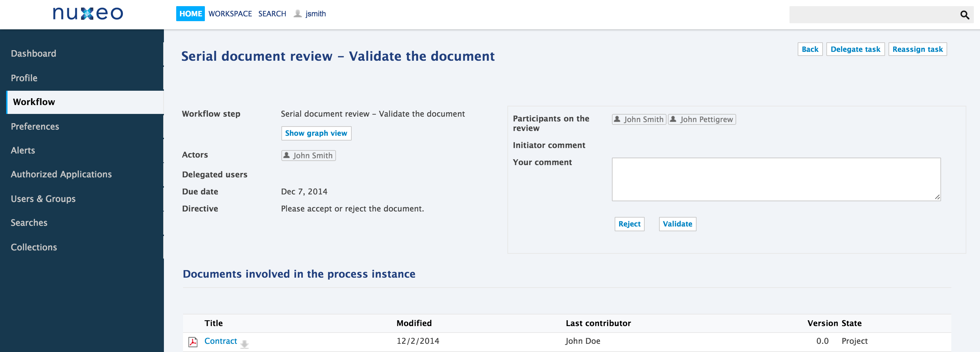Click the download arrow next to Contract
Image resolution: width=980 pixels, height=352 pixels.
point(244,344)
